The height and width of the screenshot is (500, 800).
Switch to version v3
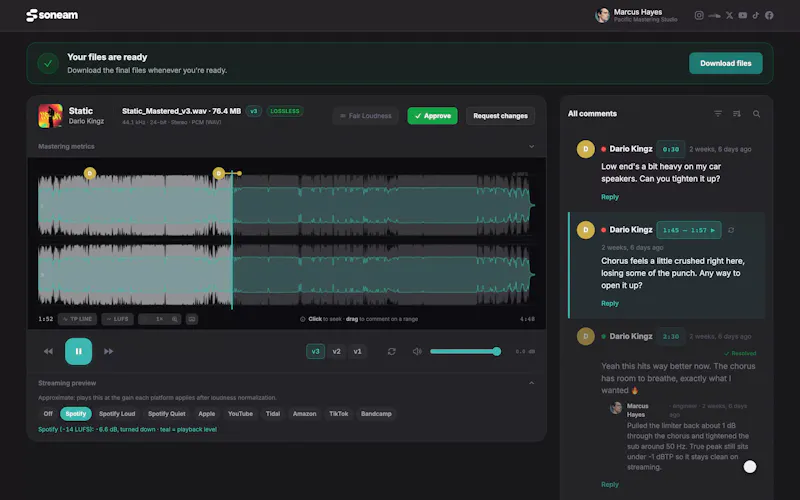[315, 351]
